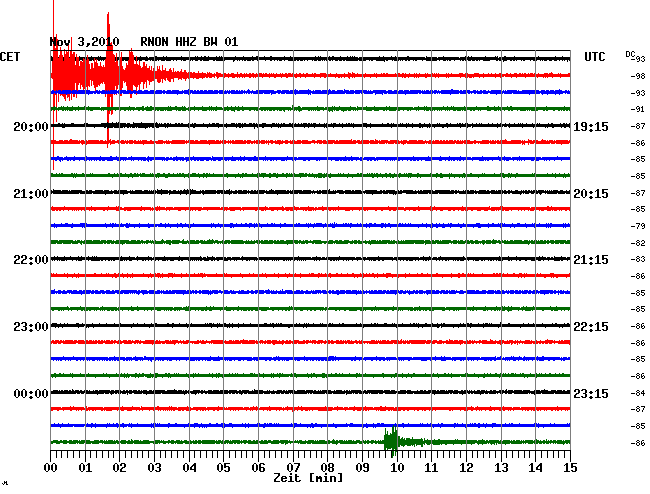The width and height of the screenshot is (650, 494).
Task: Click minute axis tick label "07"
Action: 293,468
